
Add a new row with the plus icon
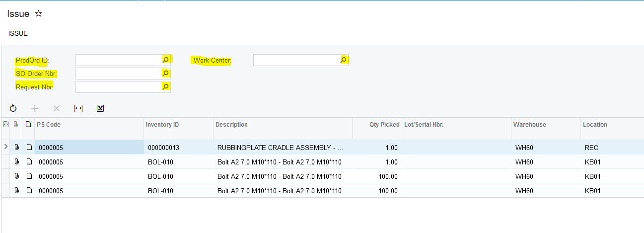[35, 108]
